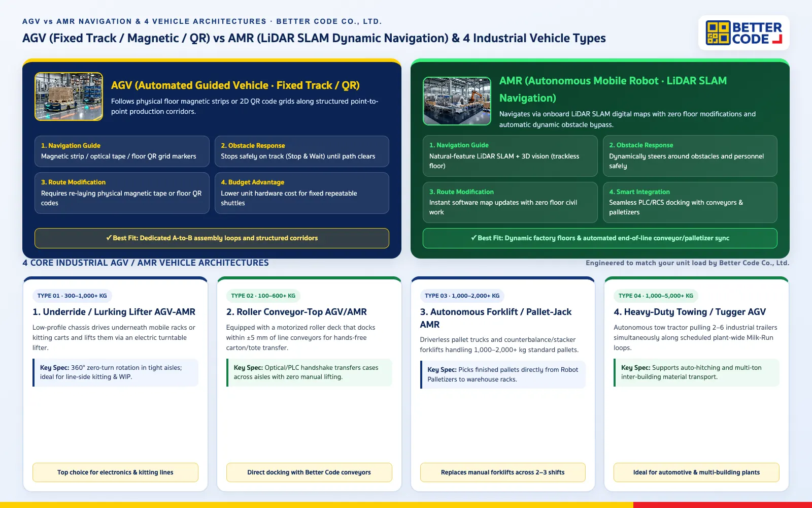Click '4 CORE INDUSTRIAL AGV / AMR VEHICLE ARCHITECTURES' heading

tap(146, 263)
